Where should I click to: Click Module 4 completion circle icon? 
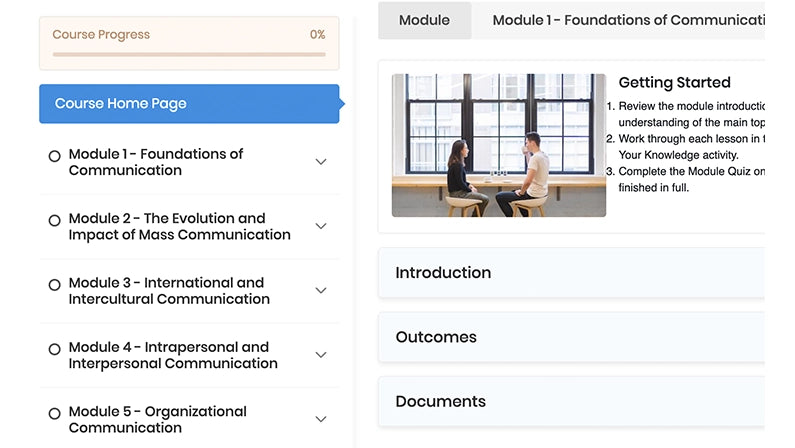click(x=55, y=349)
